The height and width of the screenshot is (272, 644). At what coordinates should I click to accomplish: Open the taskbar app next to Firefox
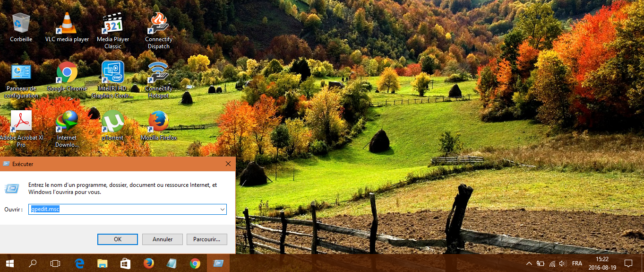[172, 263]
